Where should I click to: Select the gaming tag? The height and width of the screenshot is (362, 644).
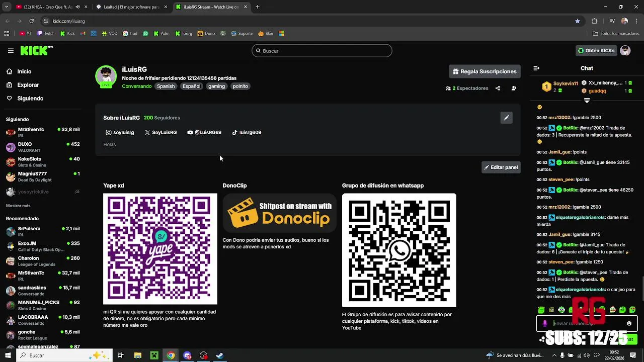(x=216, y=86)
